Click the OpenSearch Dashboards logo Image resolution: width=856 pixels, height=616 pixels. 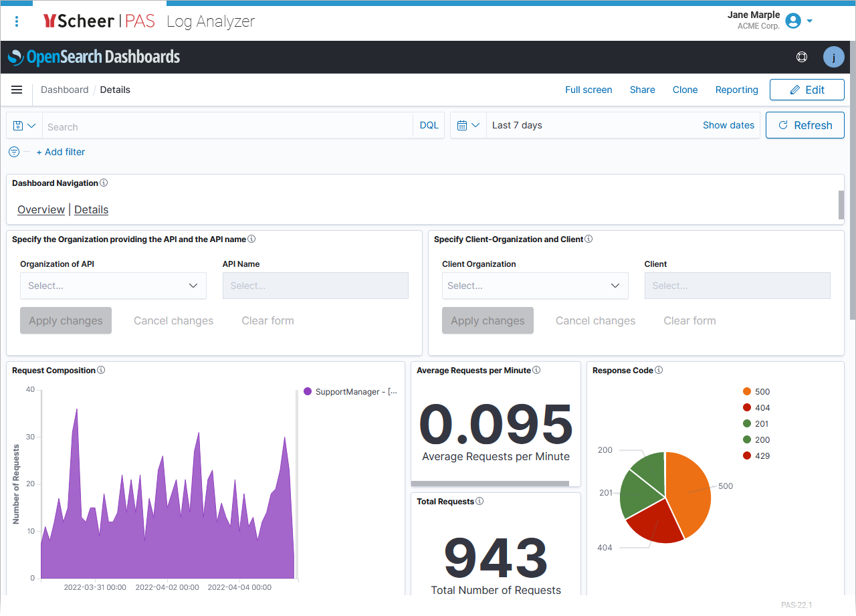94,58
